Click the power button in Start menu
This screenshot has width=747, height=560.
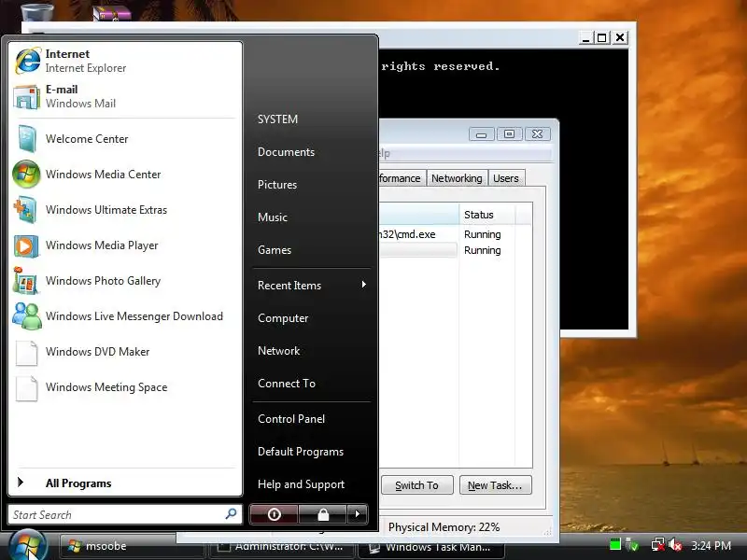274,514
